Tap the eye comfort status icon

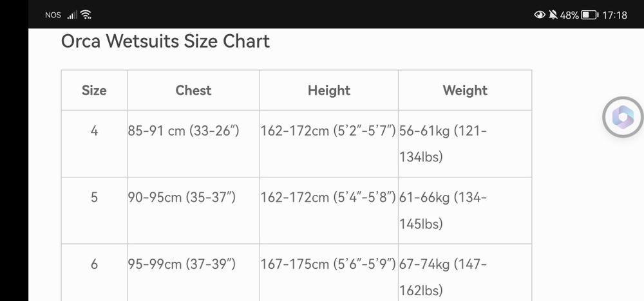540,15
